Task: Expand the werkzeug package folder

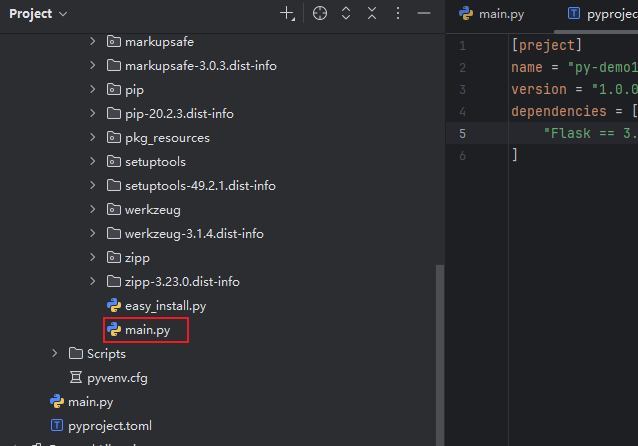Action: click(93, 210)
